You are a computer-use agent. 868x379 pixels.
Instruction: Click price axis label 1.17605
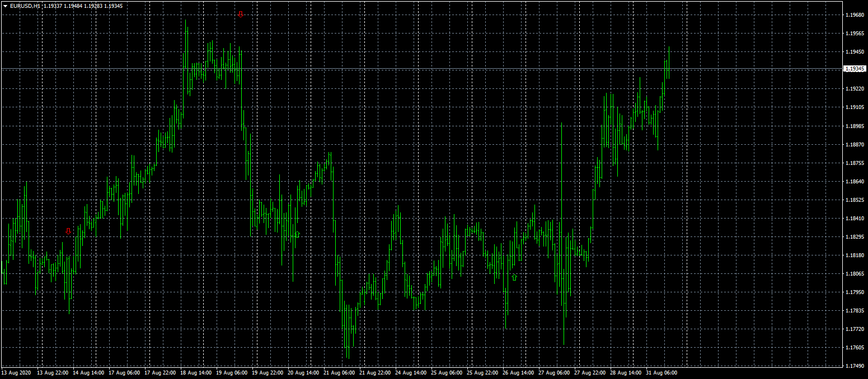point(854,348)
